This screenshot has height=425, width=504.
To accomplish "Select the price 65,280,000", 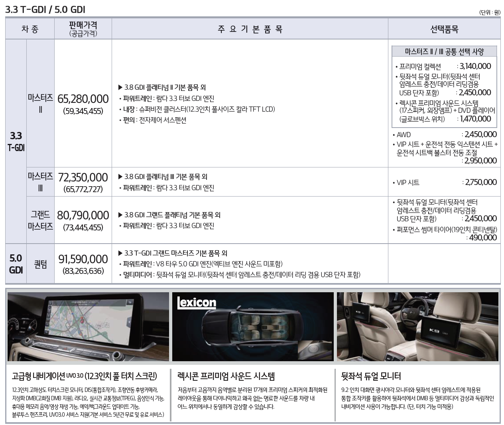I will pyautogui.click(x=83, y=98).
